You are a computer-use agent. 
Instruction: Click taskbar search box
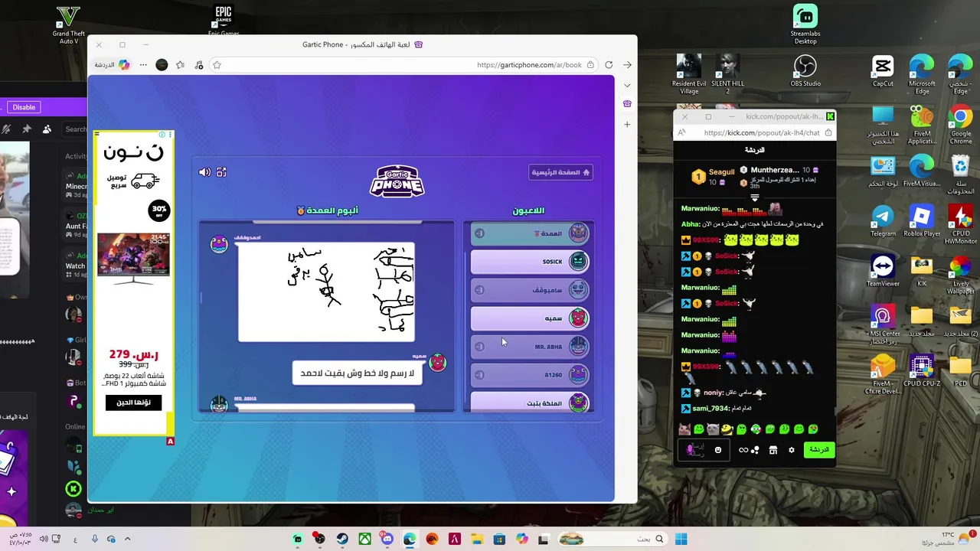(x=612, y=540)
